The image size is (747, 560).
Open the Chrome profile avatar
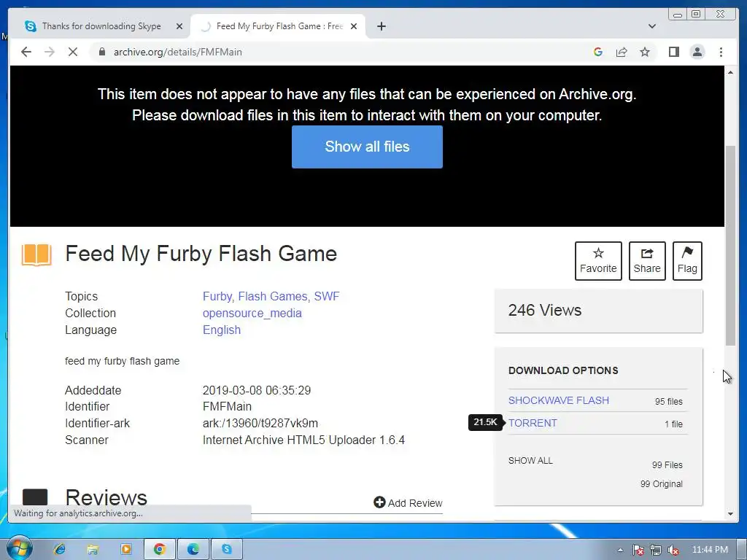(697, 52)
